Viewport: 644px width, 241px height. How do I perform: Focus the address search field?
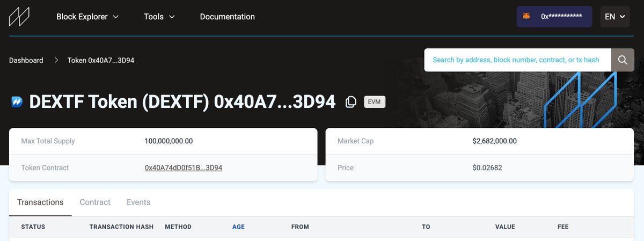coord(518,60)
